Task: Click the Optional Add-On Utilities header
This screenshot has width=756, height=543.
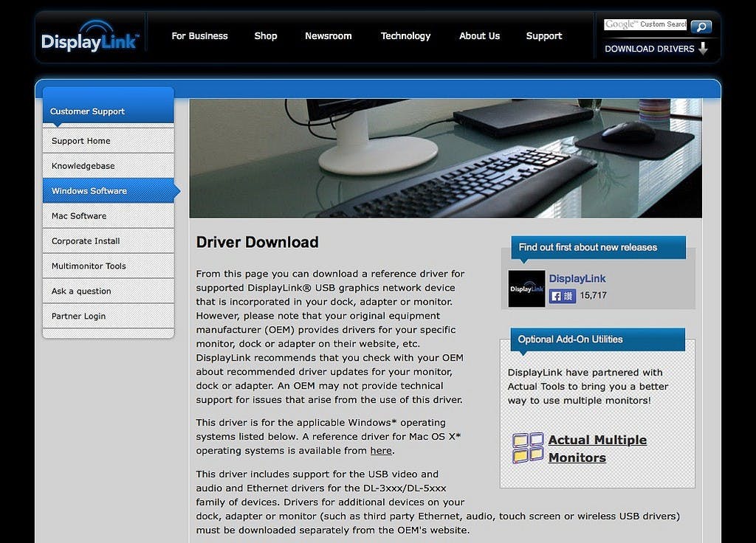Action: pos(598,339)
